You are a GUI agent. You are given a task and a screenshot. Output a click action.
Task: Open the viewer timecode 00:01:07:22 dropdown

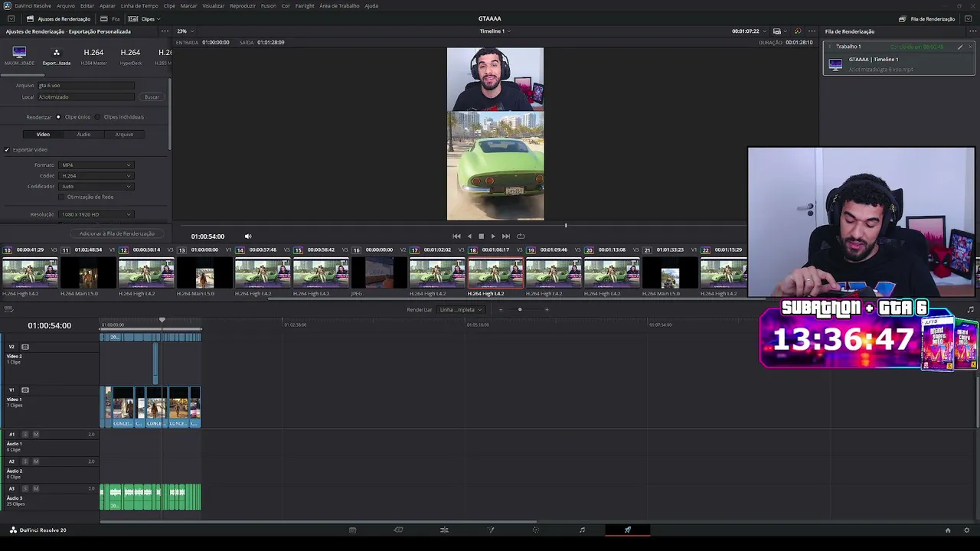pos(748,31)
